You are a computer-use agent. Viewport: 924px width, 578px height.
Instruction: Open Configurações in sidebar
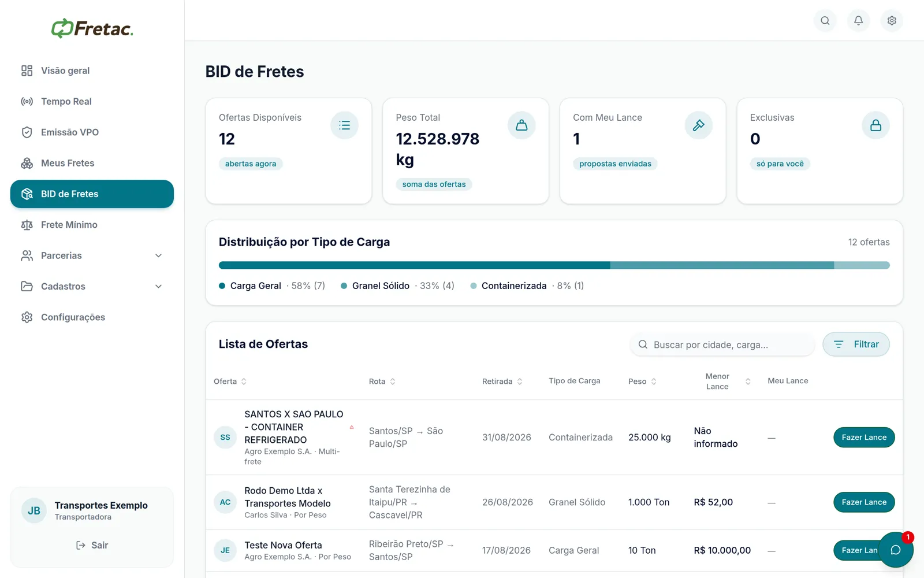coord(92,317)
